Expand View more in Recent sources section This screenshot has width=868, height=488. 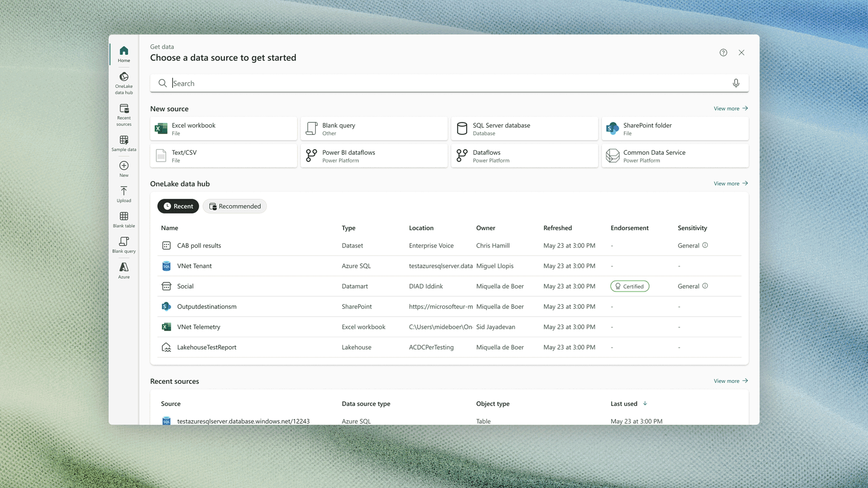(730, 380)
